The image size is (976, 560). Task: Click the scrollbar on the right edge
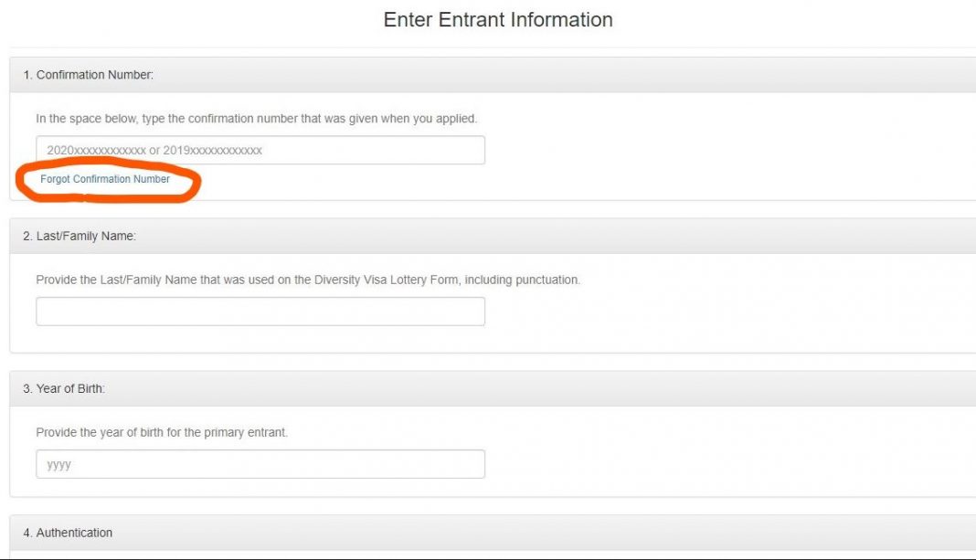[971, 274]
